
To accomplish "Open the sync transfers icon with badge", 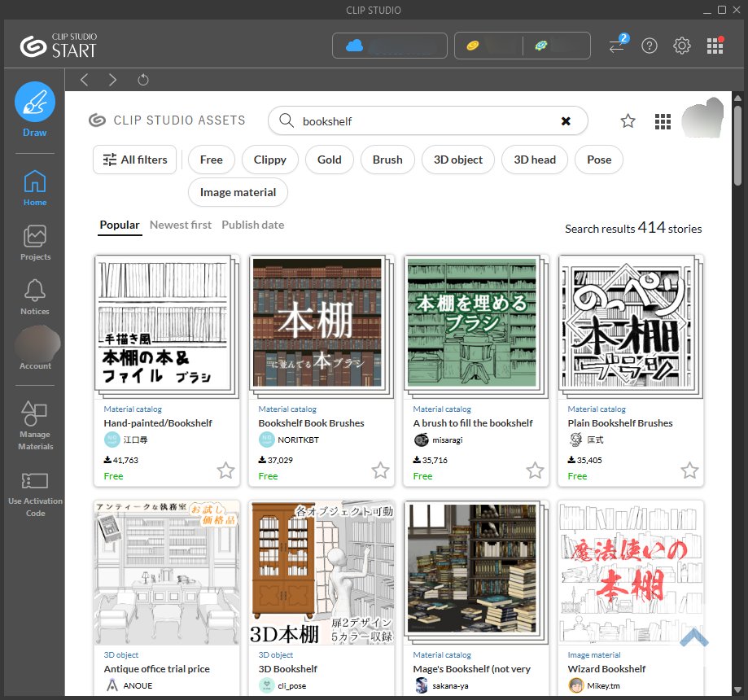I will [x=619, y=45].
